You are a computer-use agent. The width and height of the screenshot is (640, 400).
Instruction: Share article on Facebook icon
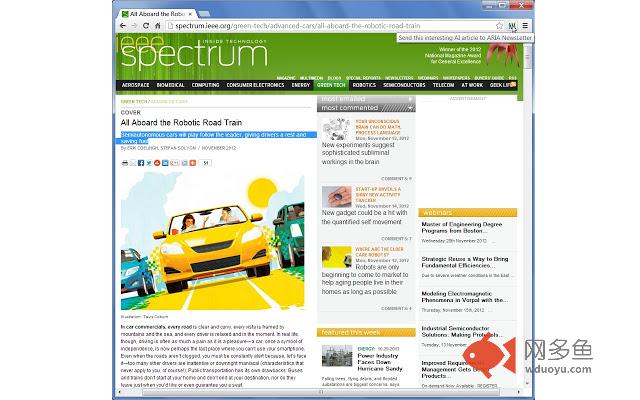141,163
